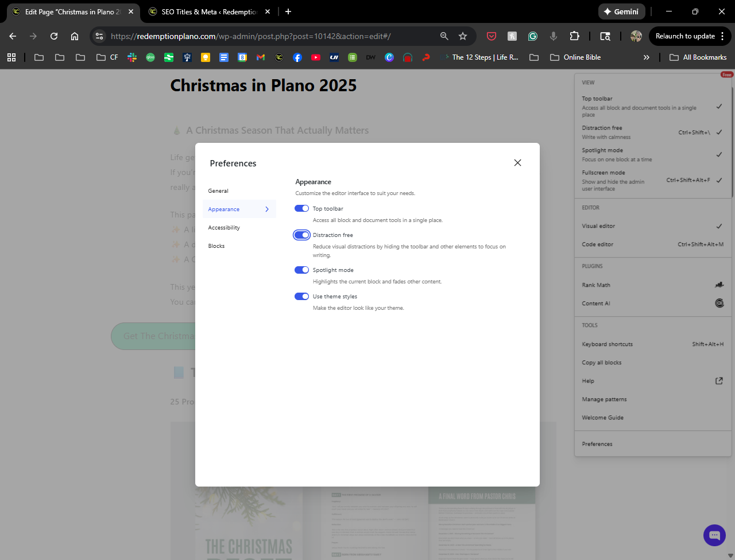Screen dimensions: 735x560
Task: Toggle the Top toolbar switch
Action: tap(301, 208)
